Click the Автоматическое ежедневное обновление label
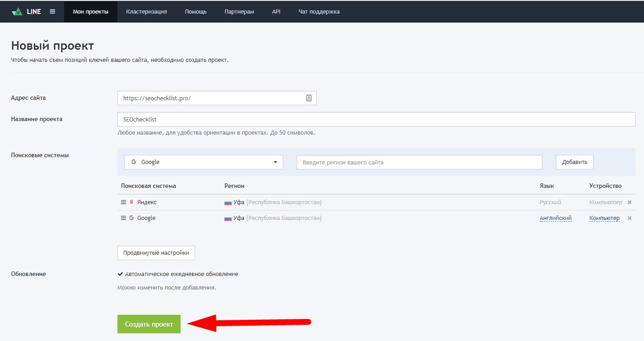644x341 pixels. tap(182, 274)
